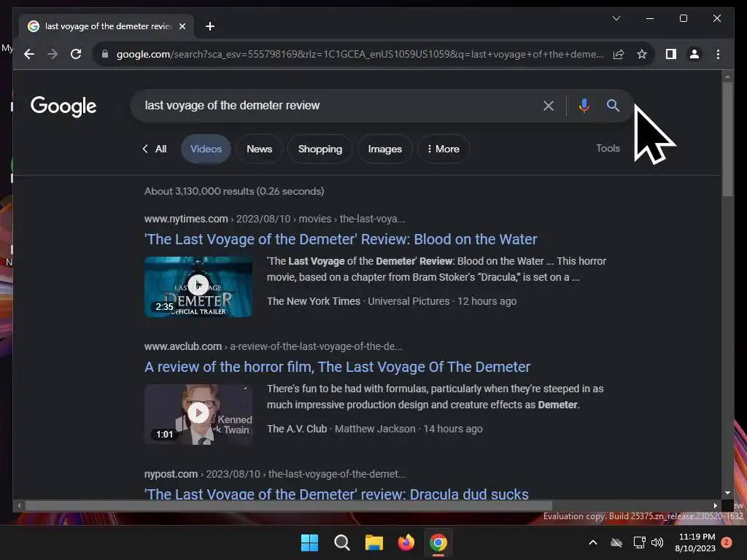Click the www.nytimes.com source URL

tap(186, 219)
